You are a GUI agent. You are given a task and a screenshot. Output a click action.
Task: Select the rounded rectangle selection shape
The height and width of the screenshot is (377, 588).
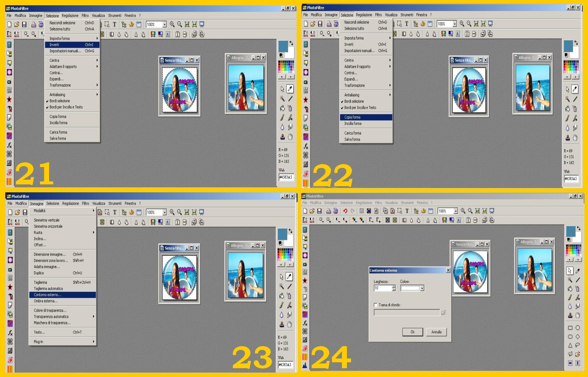point(570,336)
